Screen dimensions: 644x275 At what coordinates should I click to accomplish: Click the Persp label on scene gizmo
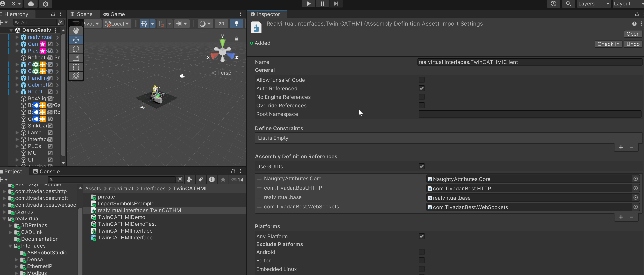[224, 73]
